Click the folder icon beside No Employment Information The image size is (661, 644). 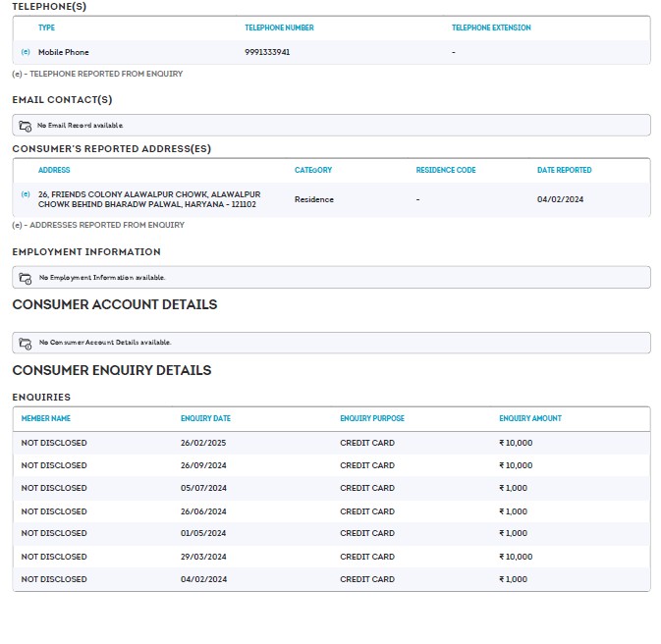tap(26, 278)
